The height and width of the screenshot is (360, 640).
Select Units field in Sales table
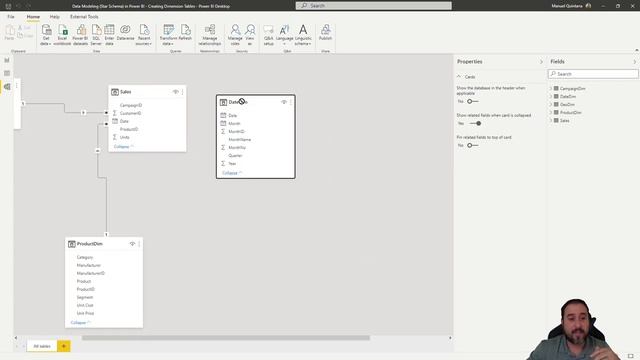tap(124, 137)
